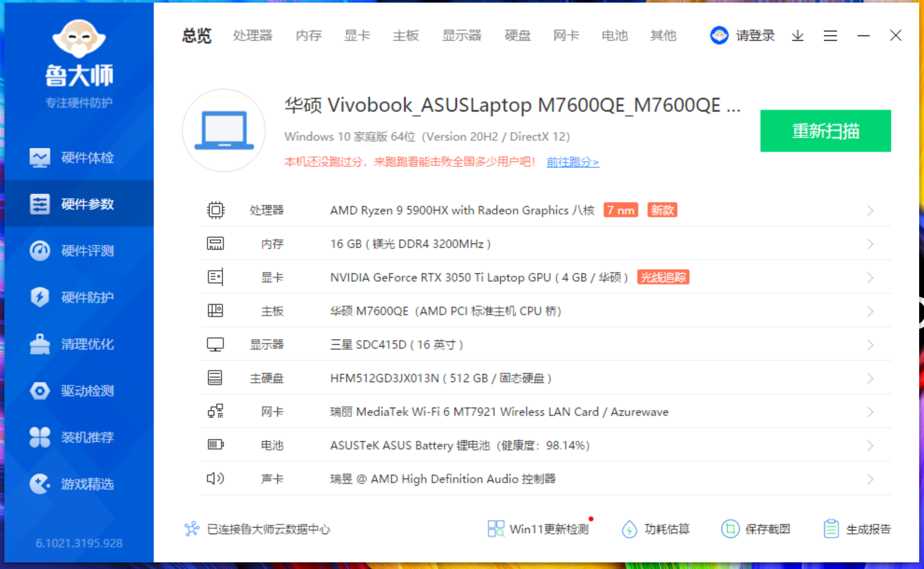
Task: Click the monitor display icon
Action: [215, 344]
